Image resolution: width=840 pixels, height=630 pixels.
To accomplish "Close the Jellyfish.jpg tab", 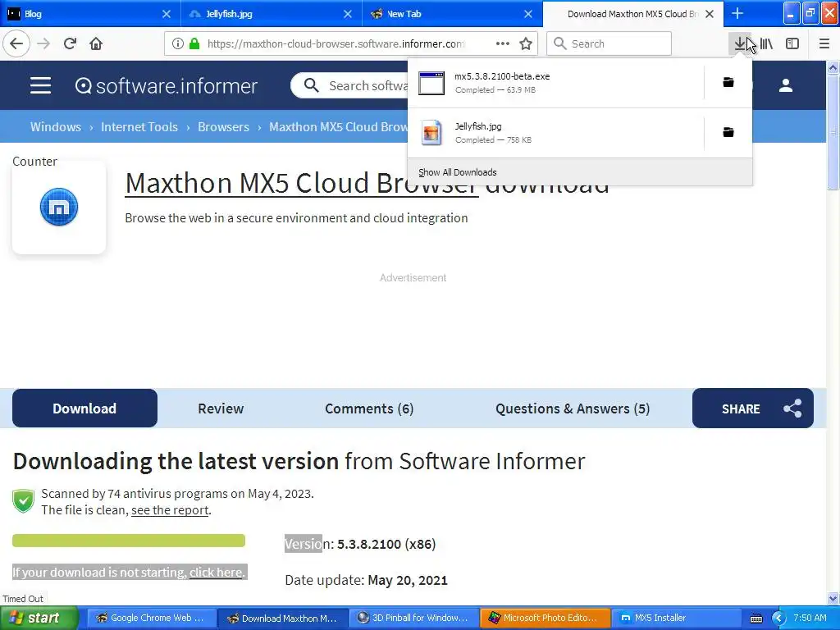I will 348,14.
